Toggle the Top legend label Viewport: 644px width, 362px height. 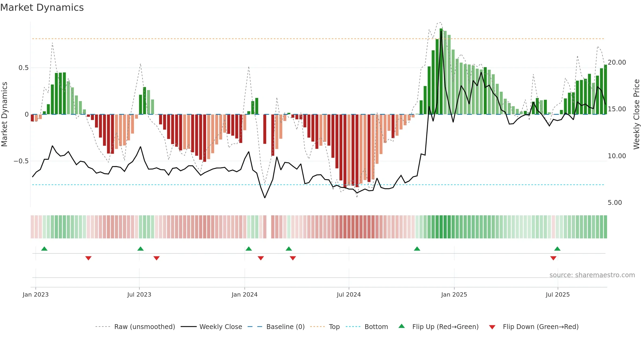pos(334,327)
